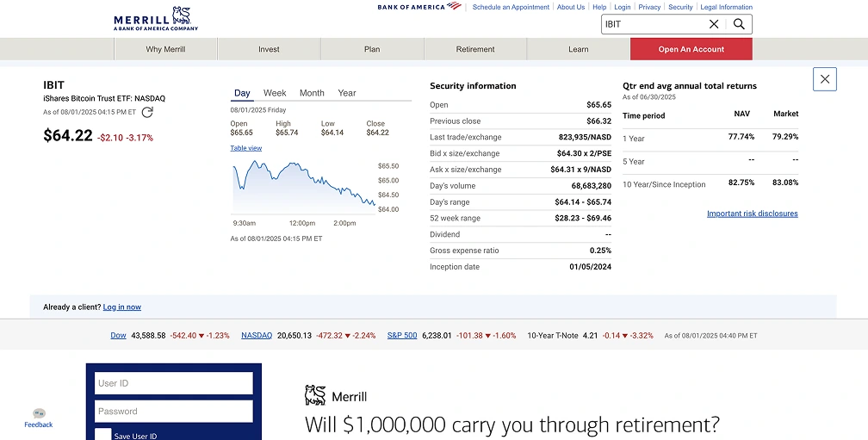Click Ask value $64.31 x 9/NASD

tap(580, 170)
